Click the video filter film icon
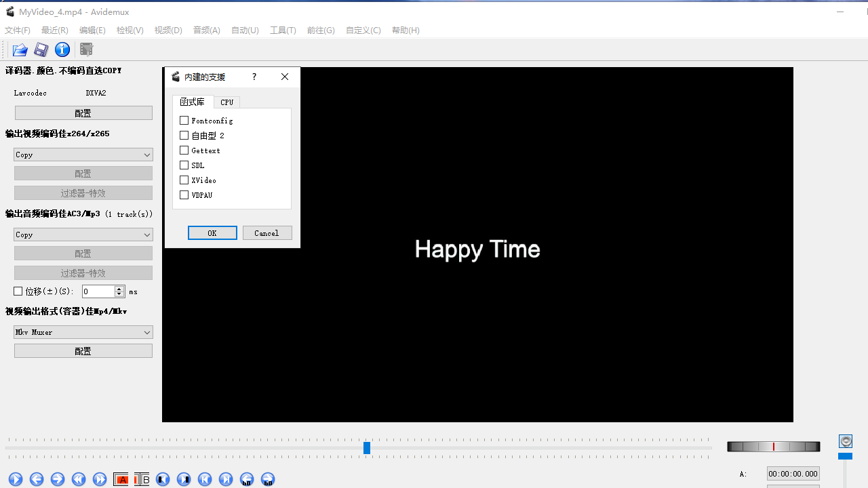Image resolution: width=868 pixels, height=488 pixels. pos(86,49)
